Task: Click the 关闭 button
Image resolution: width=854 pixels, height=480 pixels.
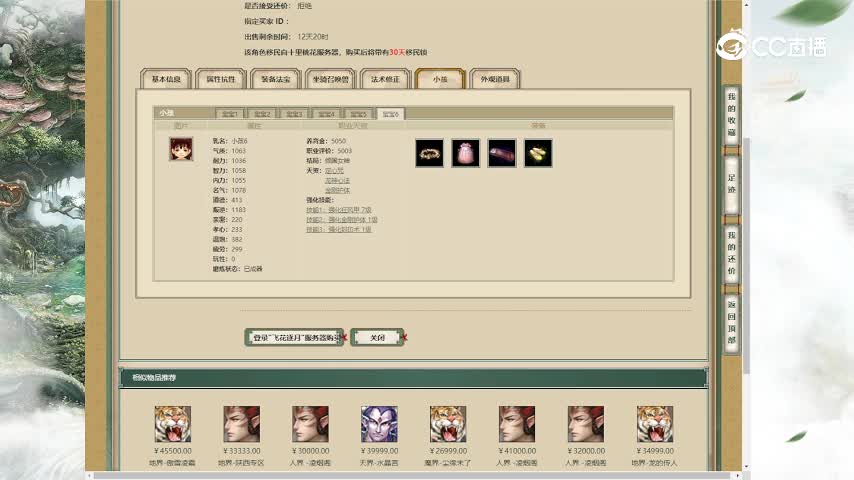Action: pos(377,338)
